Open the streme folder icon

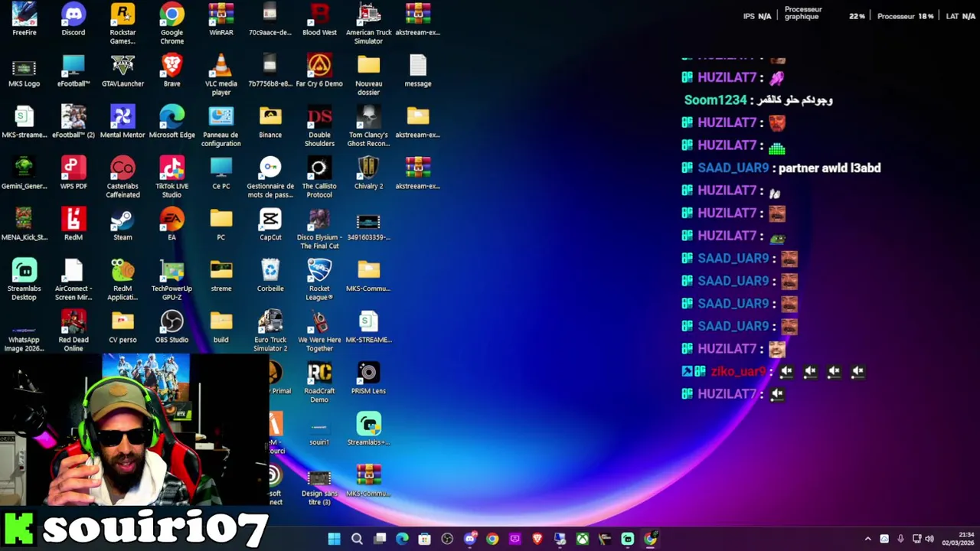pos(221,275)
